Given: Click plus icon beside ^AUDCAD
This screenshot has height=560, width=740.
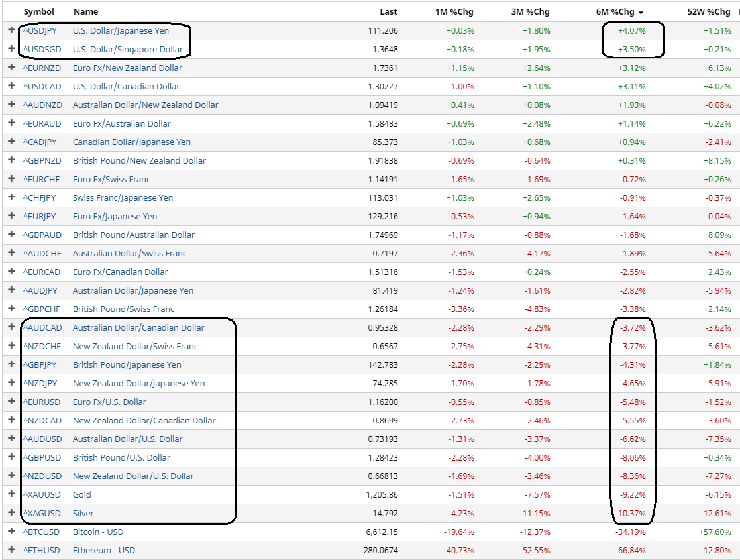Looking at the screenshot, I should pyautogui.click(x=11, y=327).
